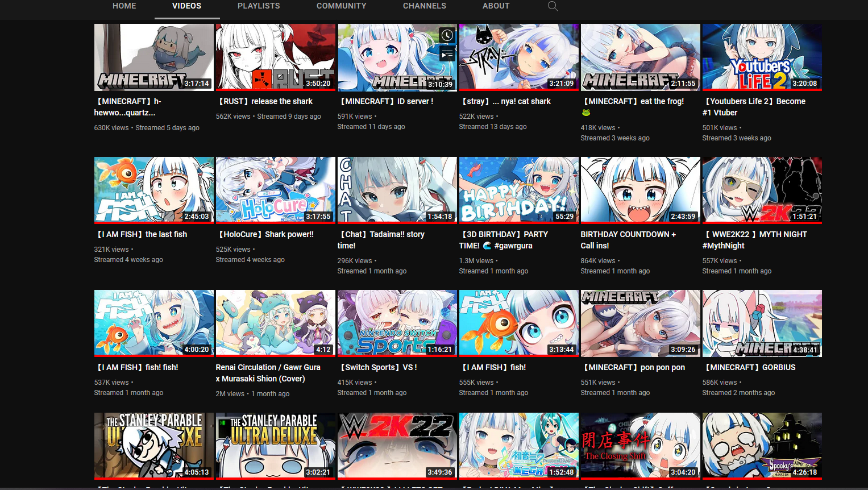Image resolution: width=868 pixels, height=490 pixels.
Task: Open the PLAYLISTS tab
Action: point(259,6)
